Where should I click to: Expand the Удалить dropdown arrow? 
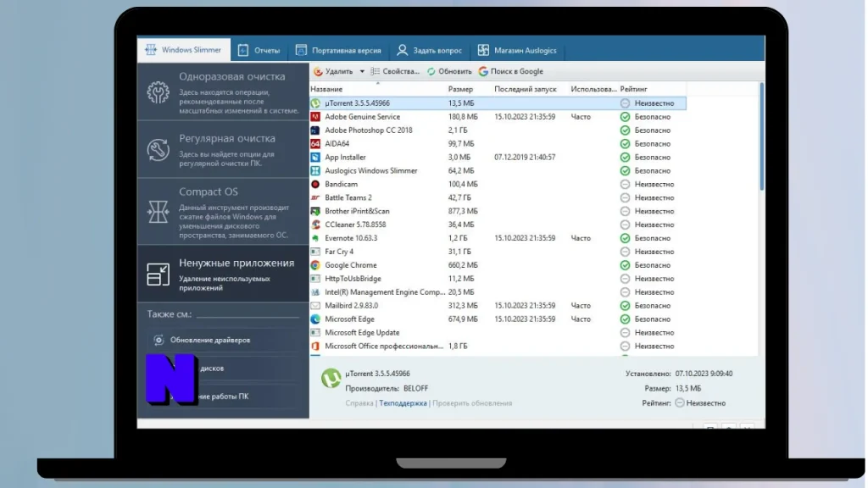(362, 71)
